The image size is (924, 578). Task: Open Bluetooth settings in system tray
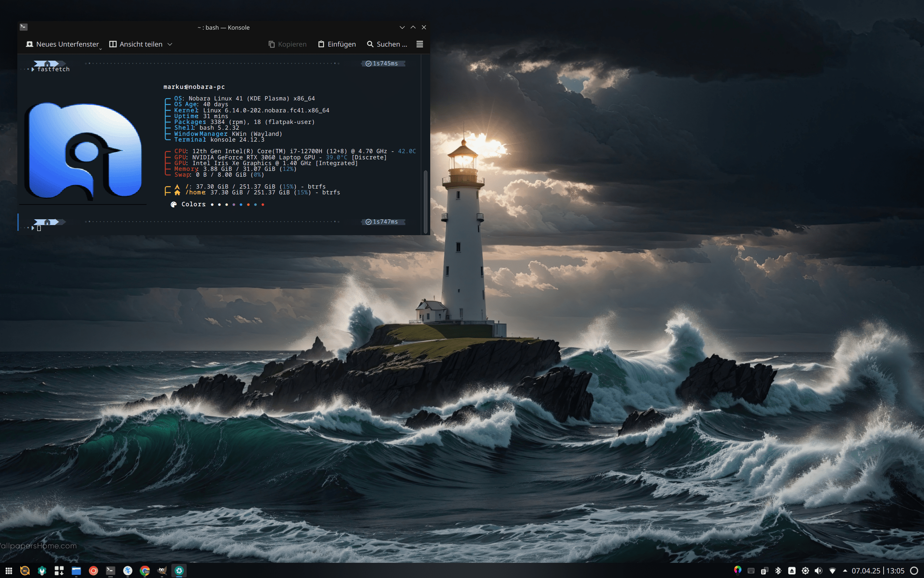pyautogui.click(x=778, y=571)
